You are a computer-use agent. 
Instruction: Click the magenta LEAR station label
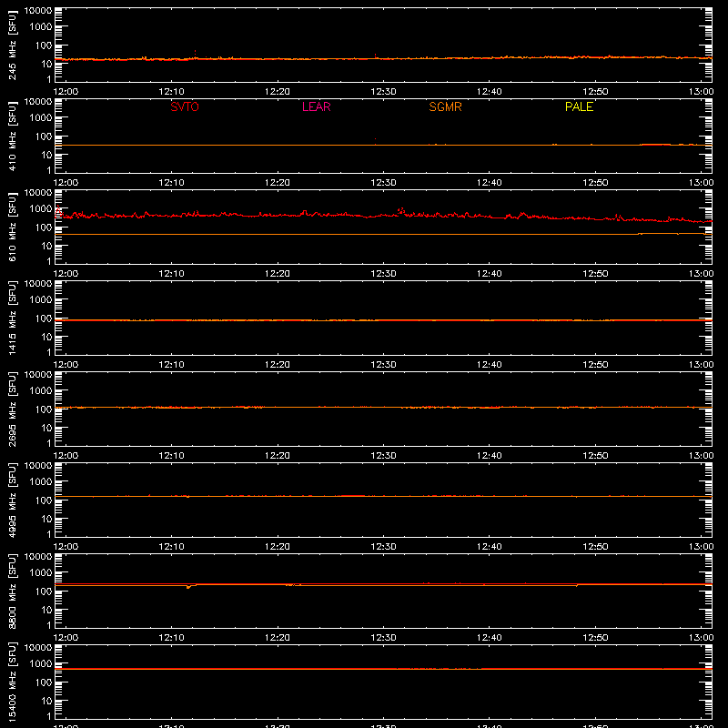[x=316, y=106]
